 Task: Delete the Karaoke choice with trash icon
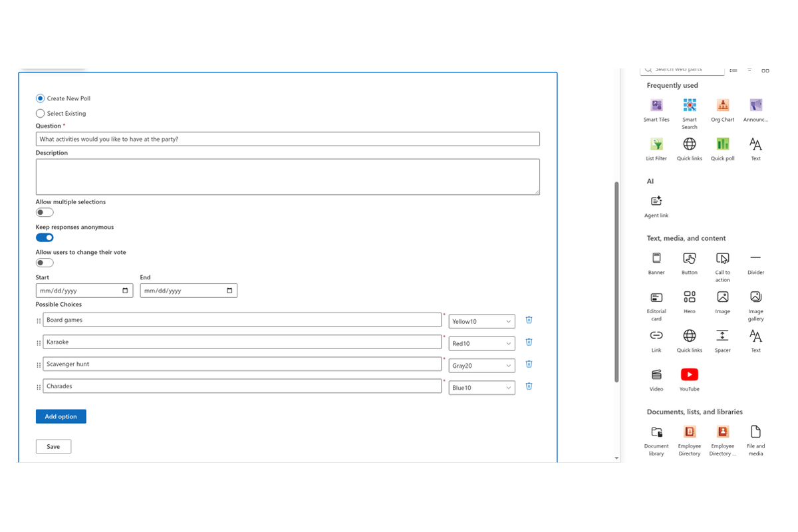pos(529,342)
